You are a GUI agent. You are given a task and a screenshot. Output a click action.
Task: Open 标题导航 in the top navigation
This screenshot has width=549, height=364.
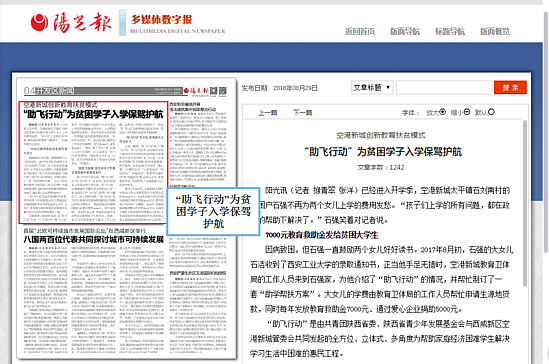450,32
